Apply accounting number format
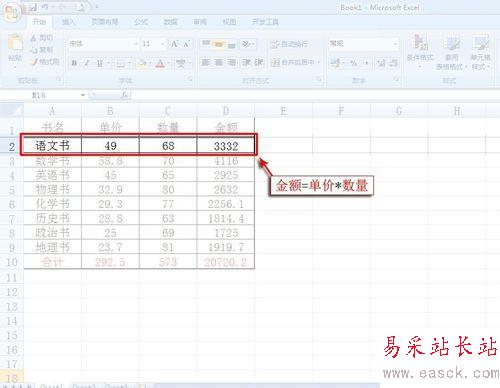This screenshot has width=500, height=388. click(x=335, y=63)
